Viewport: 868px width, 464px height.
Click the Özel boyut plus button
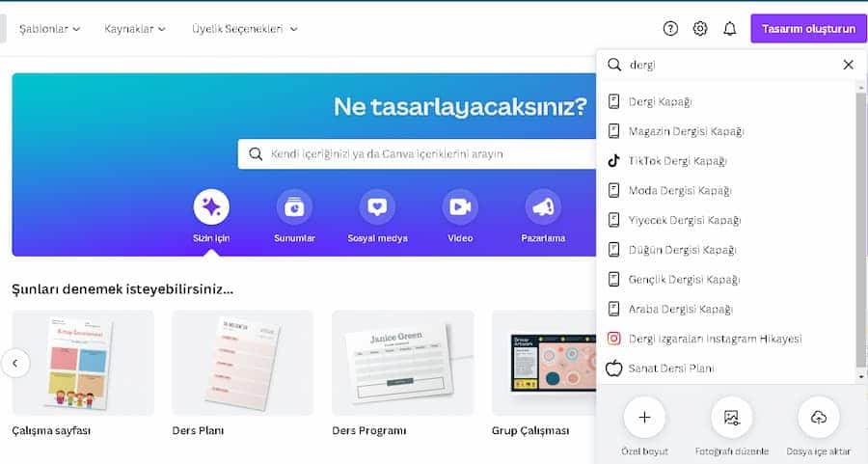(x=644, y=417)
